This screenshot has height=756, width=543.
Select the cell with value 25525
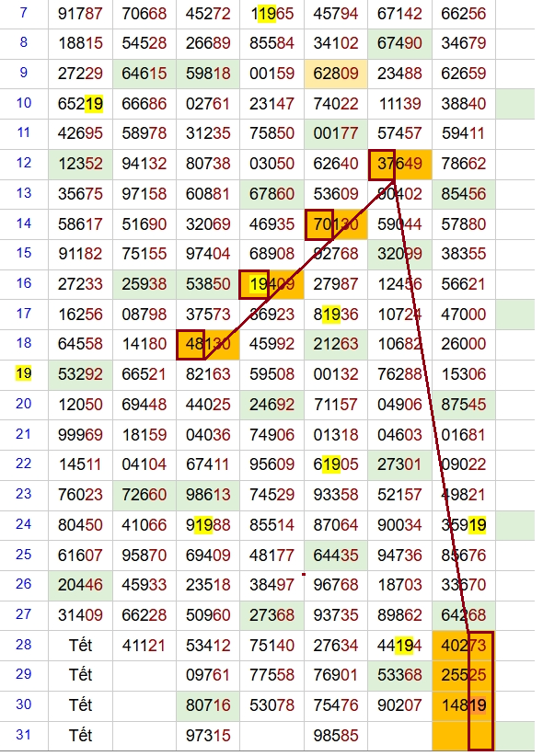point(463,675)
